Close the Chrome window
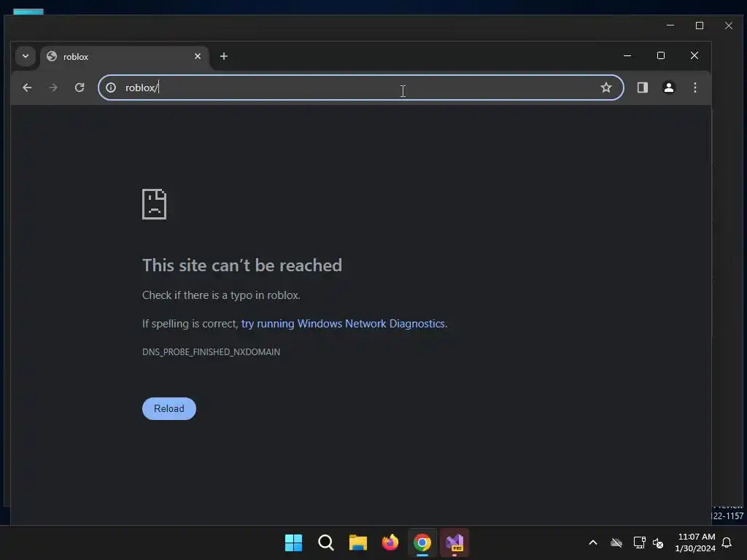 pos(694,55)
